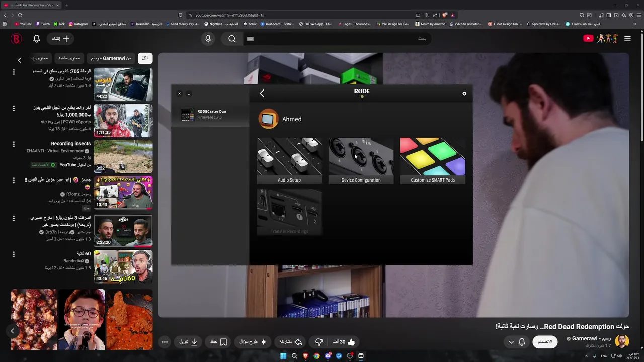Open video thumbnail with 1:11:35 duration

123,121
